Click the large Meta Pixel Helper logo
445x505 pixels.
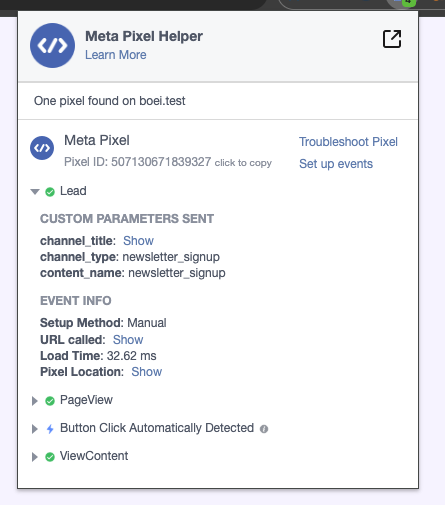pos(52,45)
